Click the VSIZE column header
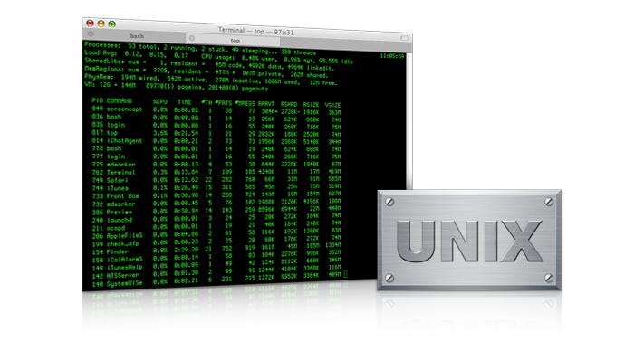 click(x=332, y=105)
